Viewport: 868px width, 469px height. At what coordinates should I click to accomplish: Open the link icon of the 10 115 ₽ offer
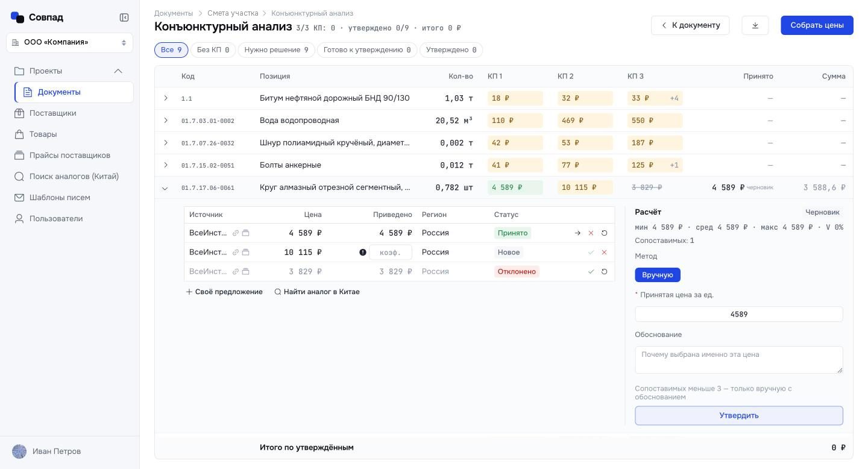tap(236, 252)
